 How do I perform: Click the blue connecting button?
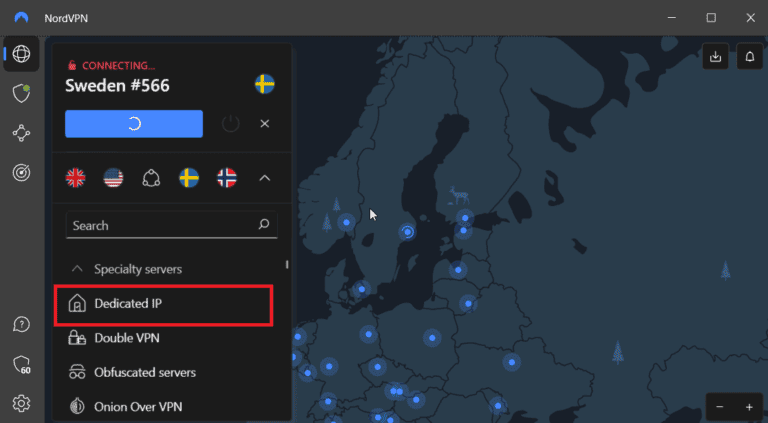click(134, 123)
